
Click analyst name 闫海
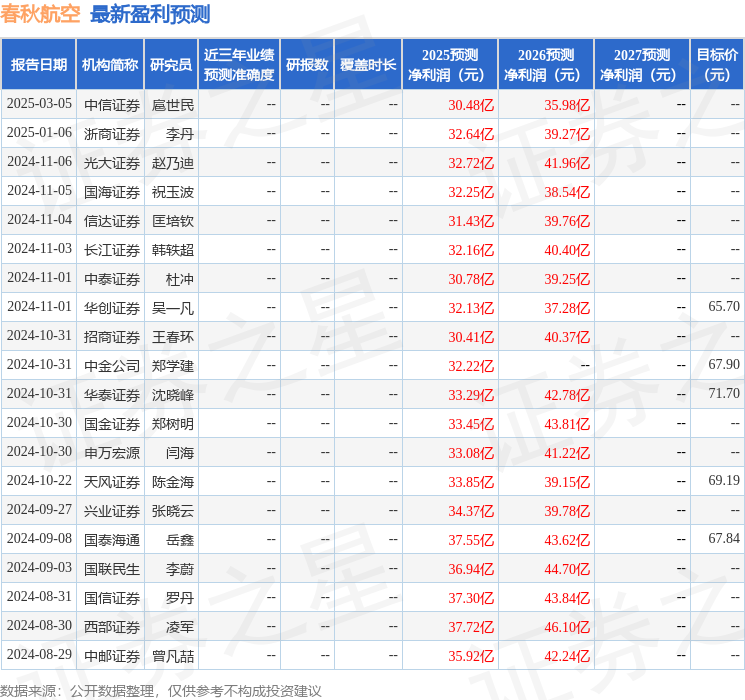(x=180, y=453)
